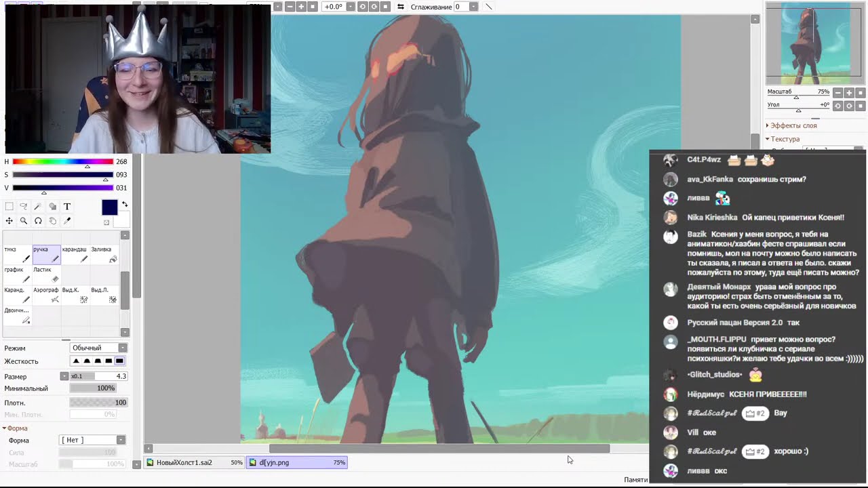Choose the 'карандаш' brush preset
Screen dimensions: 868x488
(x=75, y=254)
